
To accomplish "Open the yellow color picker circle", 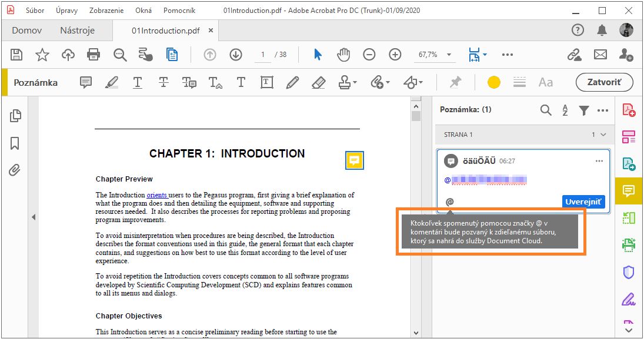I will point(494,83).
